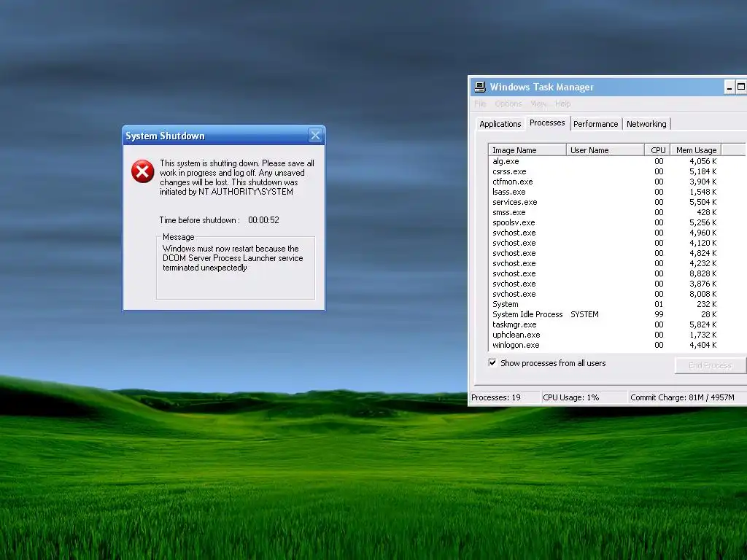Sort by the User Name column header

pos(605,150)
